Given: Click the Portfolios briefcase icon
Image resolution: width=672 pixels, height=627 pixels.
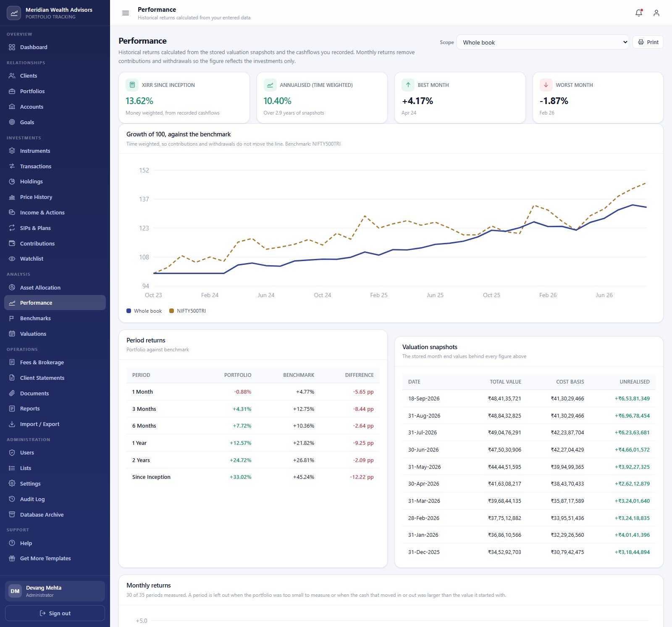Looking at the screenshot, I should [x=12, y=91].
